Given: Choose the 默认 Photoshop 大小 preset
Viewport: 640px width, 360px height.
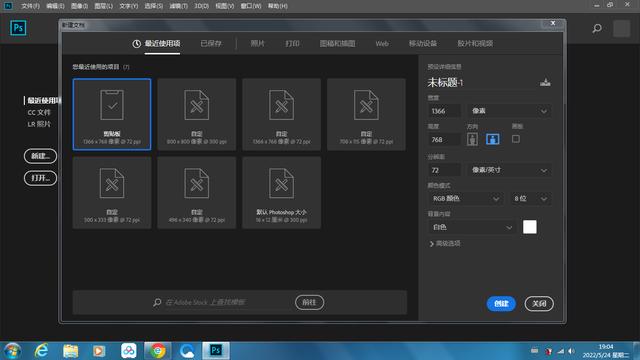Looking at the screenshot, I should [x=282, y=193].
